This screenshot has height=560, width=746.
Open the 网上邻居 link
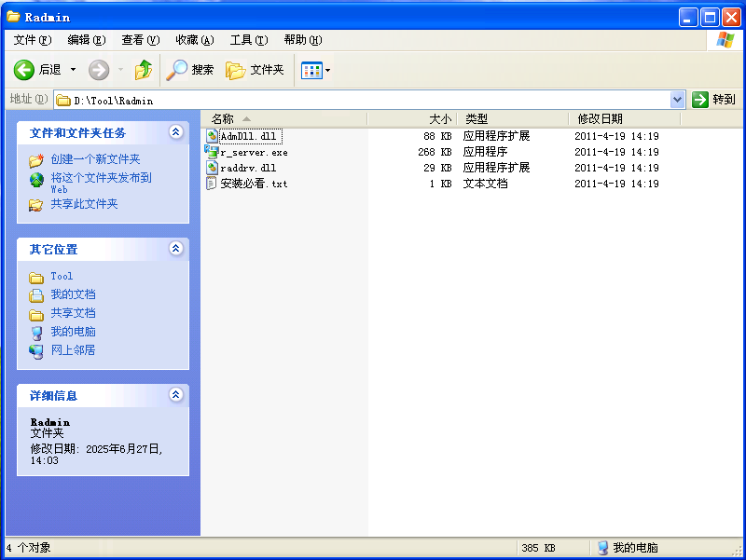pos(74,350)
